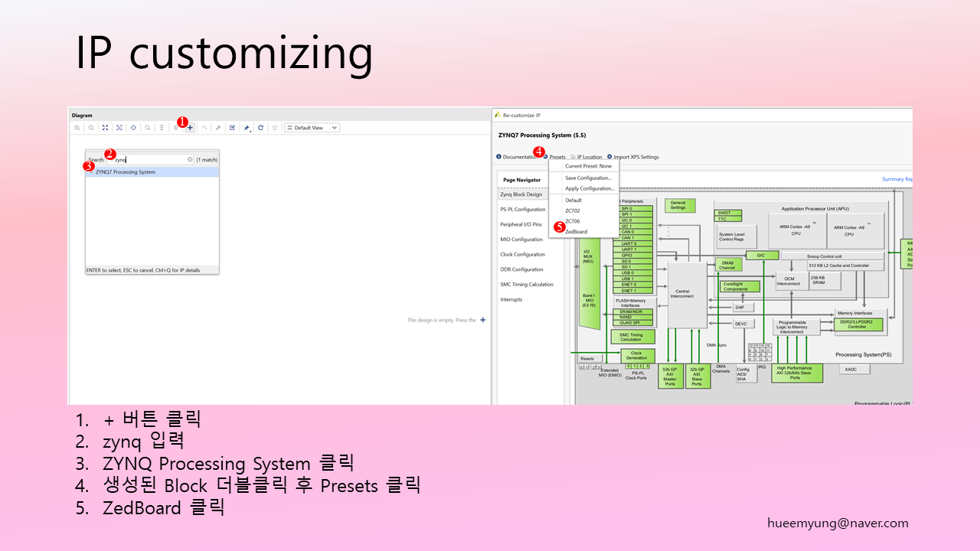Viewport: 980px width, 551px height.
Task: Click the Zoom Fit icon in Diagram toolbar
Action: [105, 128]
